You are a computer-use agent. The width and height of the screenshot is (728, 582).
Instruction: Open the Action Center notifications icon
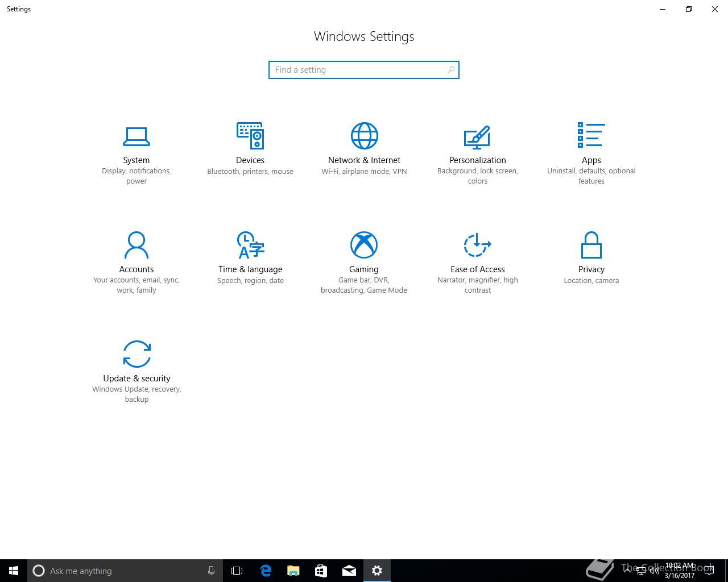(709, 571)
